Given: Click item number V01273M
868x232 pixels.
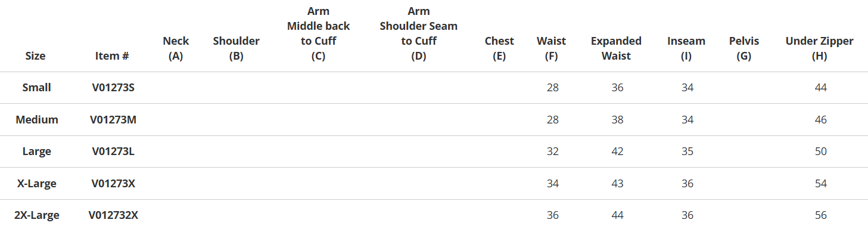Looking at the screenshot, I should pos(113,119).
